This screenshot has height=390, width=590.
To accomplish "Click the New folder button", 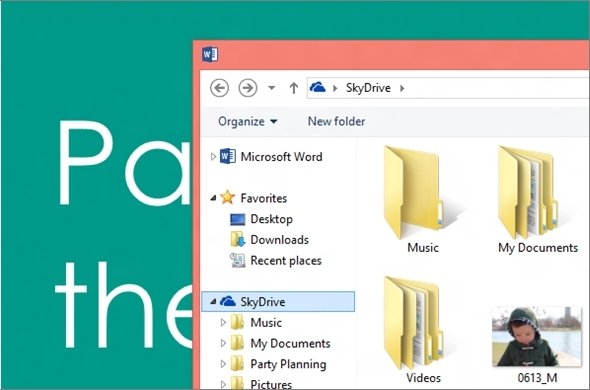I will 336,121.
